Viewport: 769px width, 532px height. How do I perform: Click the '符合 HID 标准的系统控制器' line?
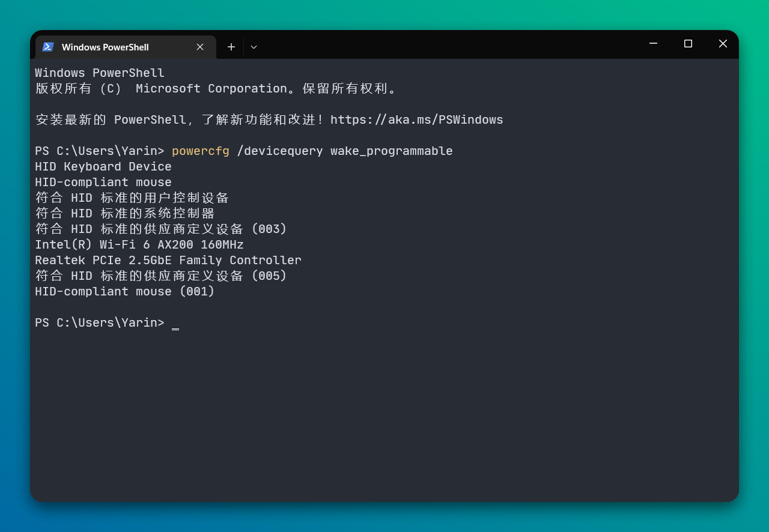click(x=125, y=213)
